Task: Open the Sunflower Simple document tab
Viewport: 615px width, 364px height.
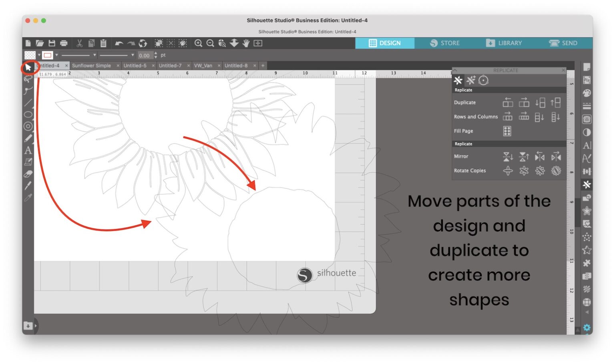Action: pyautogui.click(x=92, y=65)
